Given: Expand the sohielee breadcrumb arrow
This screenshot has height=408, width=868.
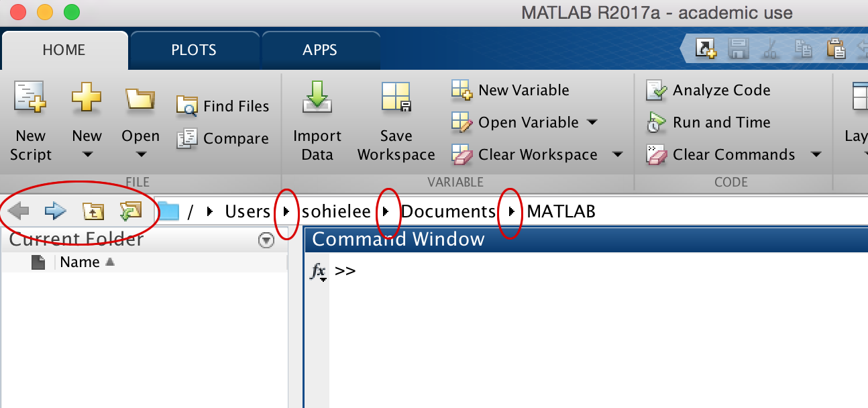Looking at the screenshot, I should coord(386,211).
